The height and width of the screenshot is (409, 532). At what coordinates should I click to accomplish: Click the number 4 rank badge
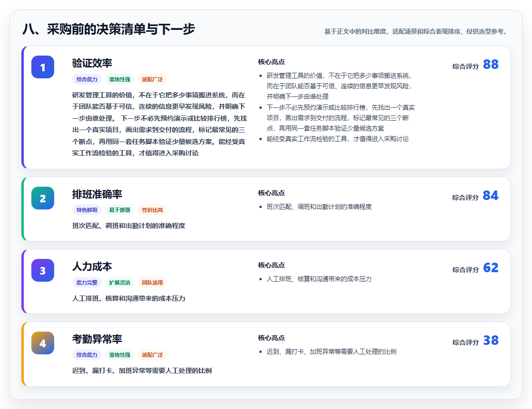point(43,343)
